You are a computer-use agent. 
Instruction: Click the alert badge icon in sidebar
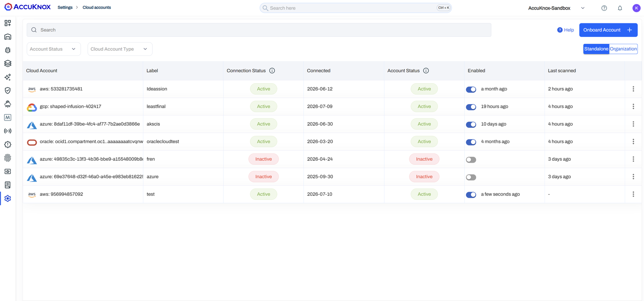(x=8, y=144)
